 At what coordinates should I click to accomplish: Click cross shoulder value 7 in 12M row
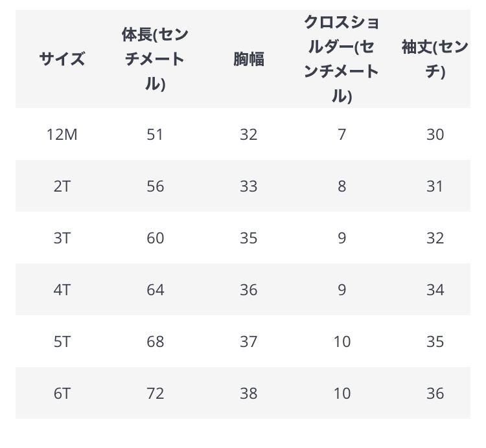pyautogui.click(x=341, y=135)
